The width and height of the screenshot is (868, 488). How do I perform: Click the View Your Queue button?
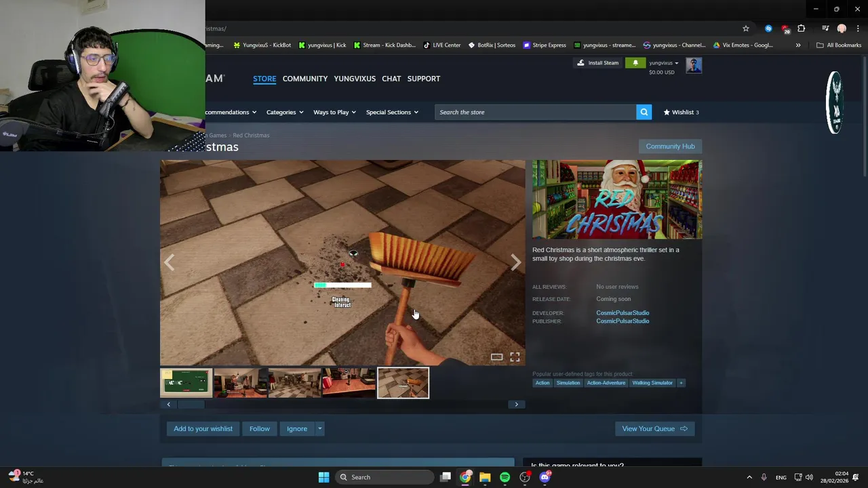pyautogui.click(x=654, y=429)
